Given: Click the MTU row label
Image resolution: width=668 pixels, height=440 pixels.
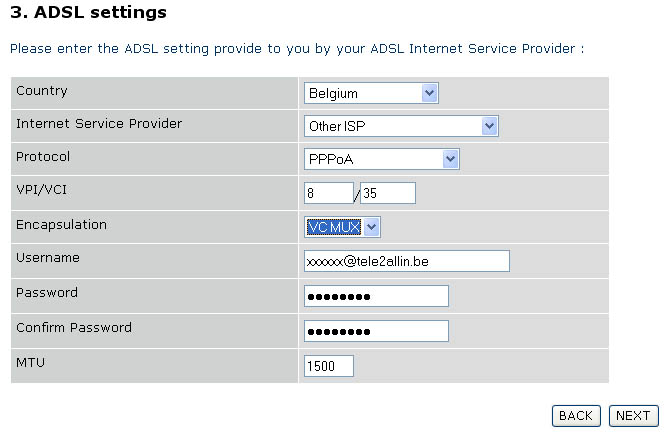Looking at the screenshot, I should [x=30, y=362].
